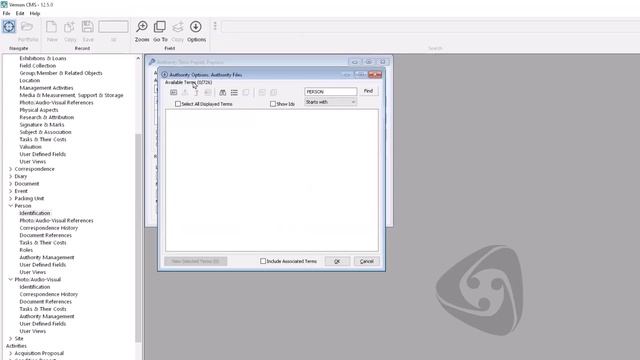The height and width of the screenshot is (360, 640).
Task: Open the Starts with dropdown
Action: click(x=331, y=102)
